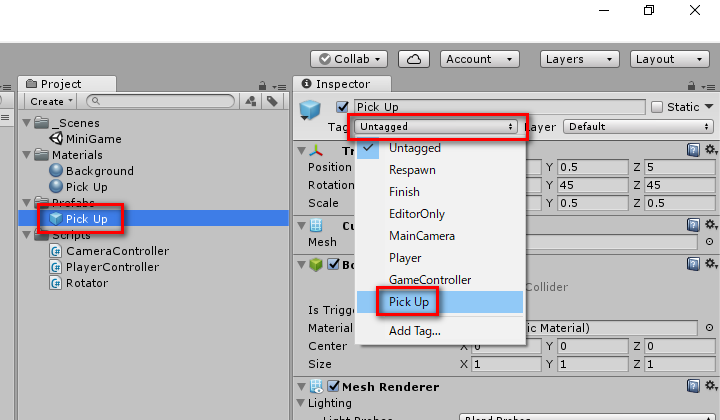Select the Rotator script

79,283
